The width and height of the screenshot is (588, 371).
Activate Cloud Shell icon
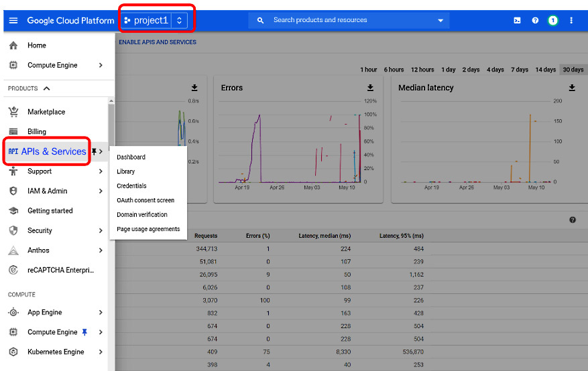pos(517,20)
